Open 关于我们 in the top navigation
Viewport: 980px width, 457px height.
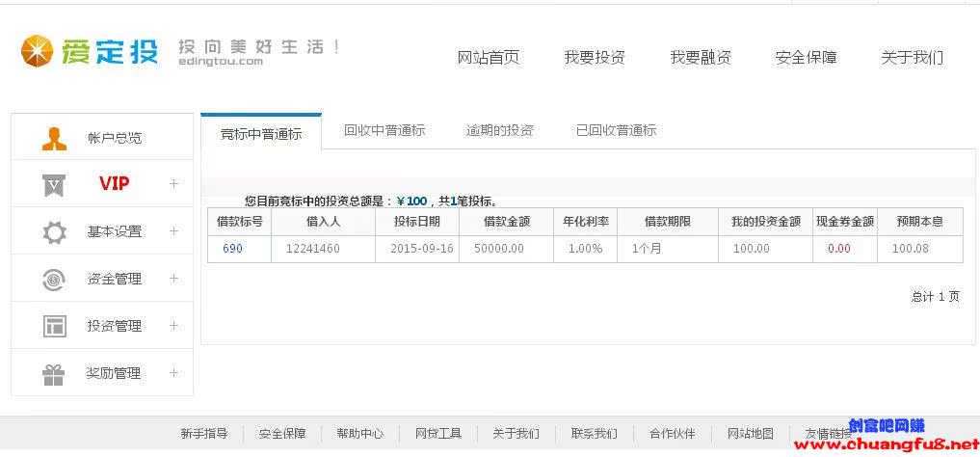tap(912, 58)
